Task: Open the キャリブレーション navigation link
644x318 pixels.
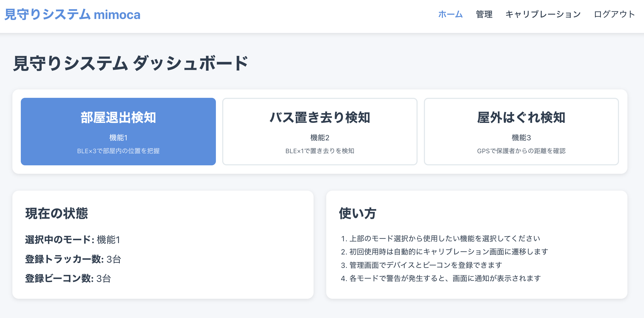Action: (x=543, y=14)
